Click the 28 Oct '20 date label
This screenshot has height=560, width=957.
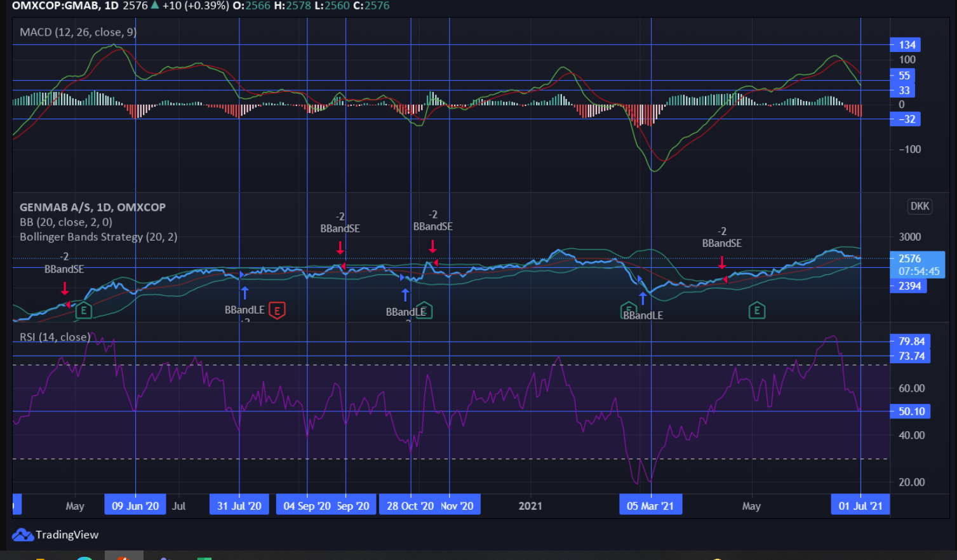point(410,506)
